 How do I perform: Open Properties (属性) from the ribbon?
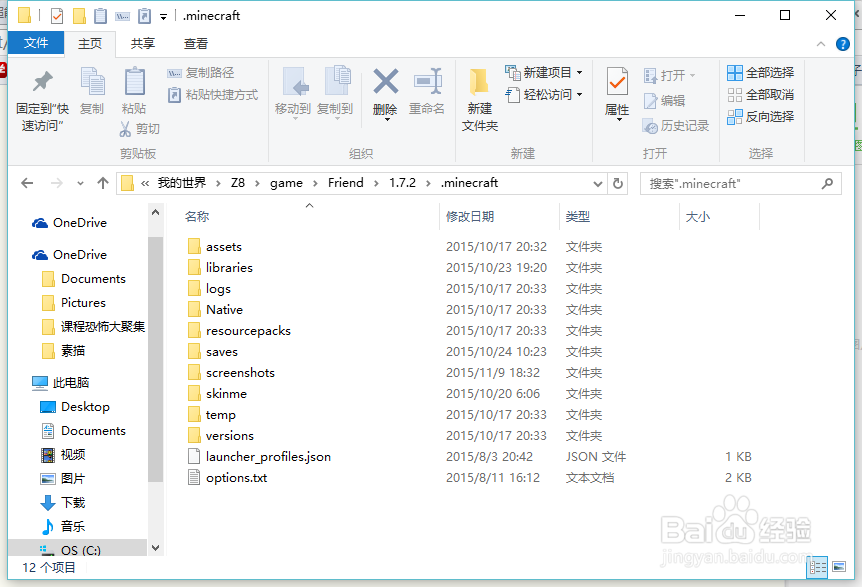pos(617,92)
